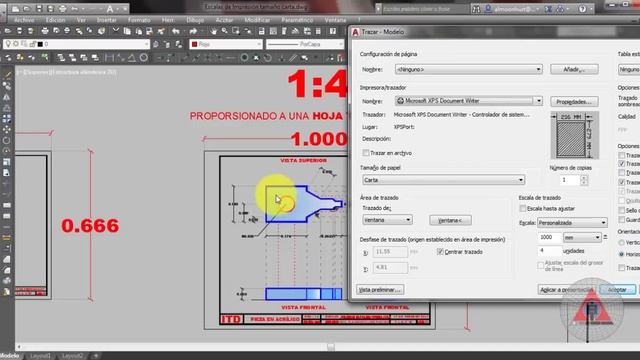The image size is (640, 360).
Task: Click the Match Properties brush icon
Action: tap(161, 31)
